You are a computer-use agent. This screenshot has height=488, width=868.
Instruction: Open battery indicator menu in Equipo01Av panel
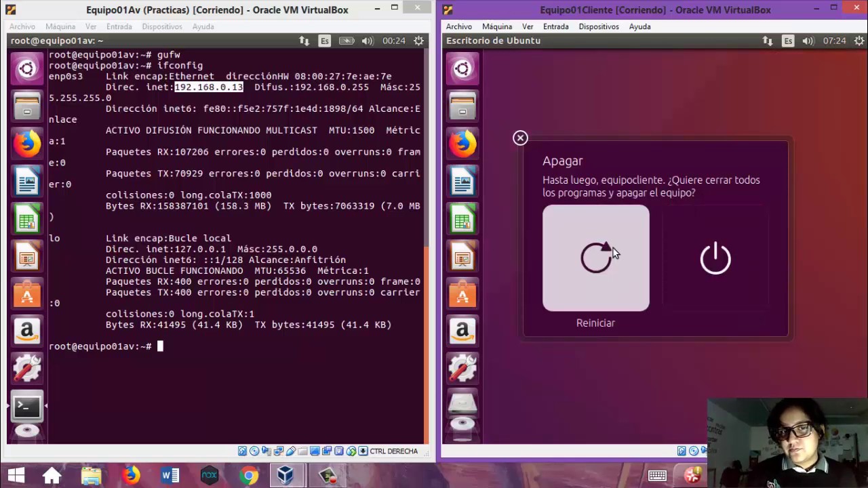point(347,41)
